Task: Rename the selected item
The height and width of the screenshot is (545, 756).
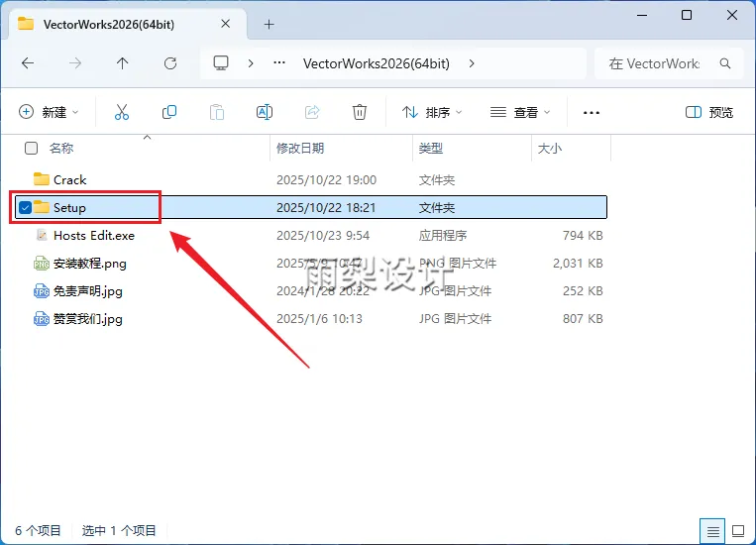Action: tap(265, 112)
